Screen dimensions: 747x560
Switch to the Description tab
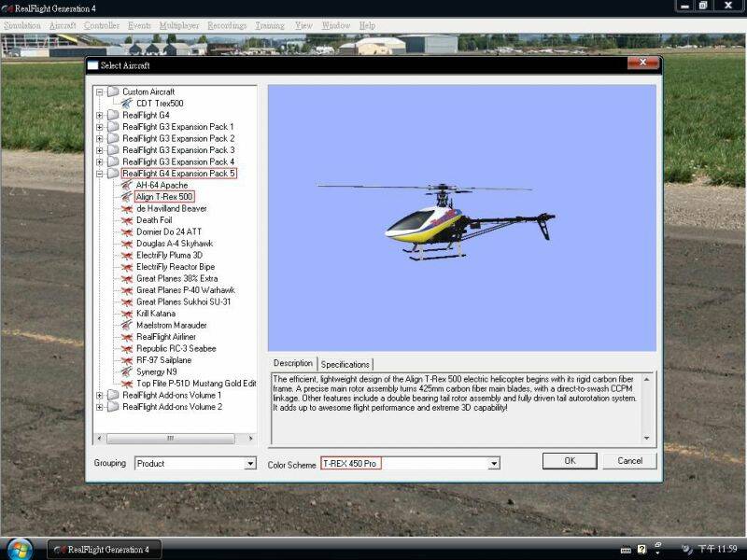pyautogui.click(x=293, y=363)
